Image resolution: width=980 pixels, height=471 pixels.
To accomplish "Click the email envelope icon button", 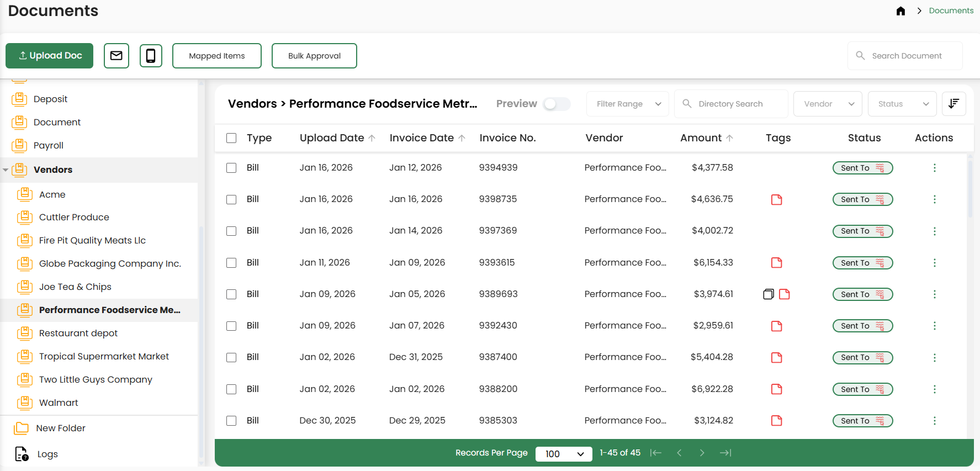I will (116, 56).
